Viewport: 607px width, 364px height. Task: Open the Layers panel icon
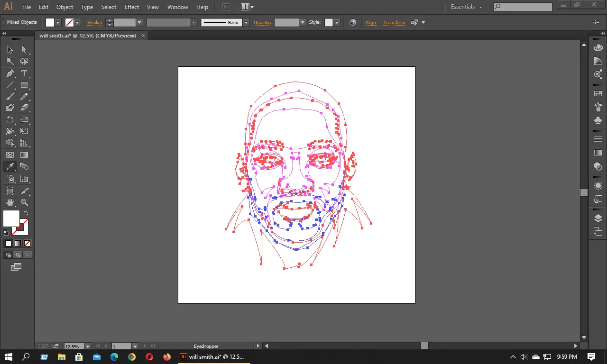pyautogui.click(x=598, y=218)
